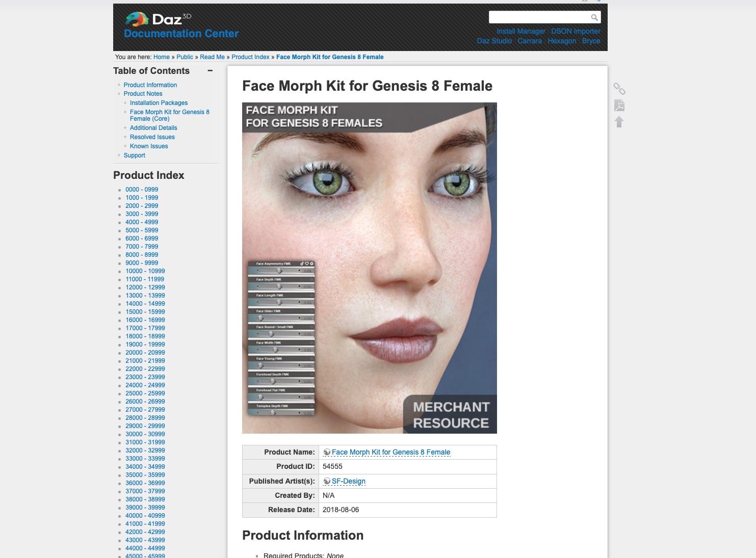Click the search magnifier icon

(594, 17)
